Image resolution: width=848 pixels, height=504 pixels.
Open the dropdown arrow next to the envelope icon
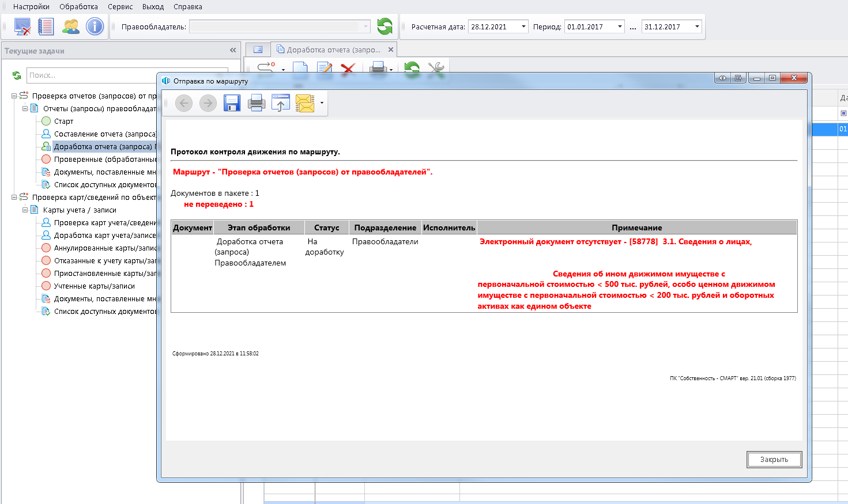pyautogui.click(x=322, y=103)
